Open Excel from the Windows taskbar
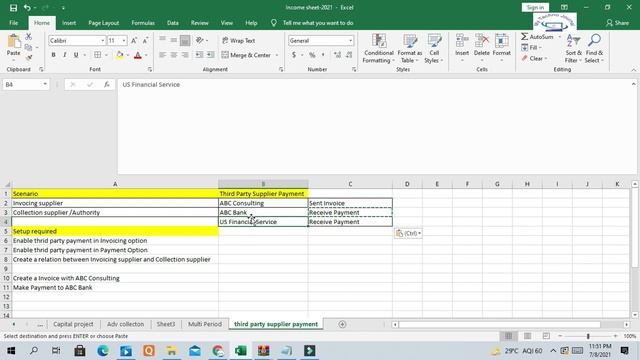 tap(240, 351)
